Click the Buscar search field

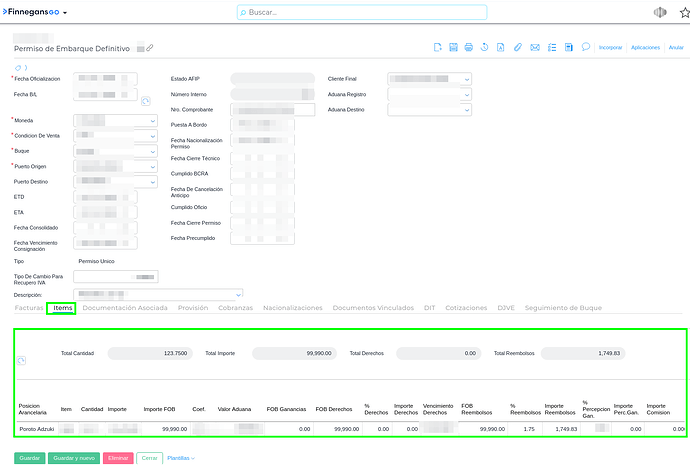(362, 13)
